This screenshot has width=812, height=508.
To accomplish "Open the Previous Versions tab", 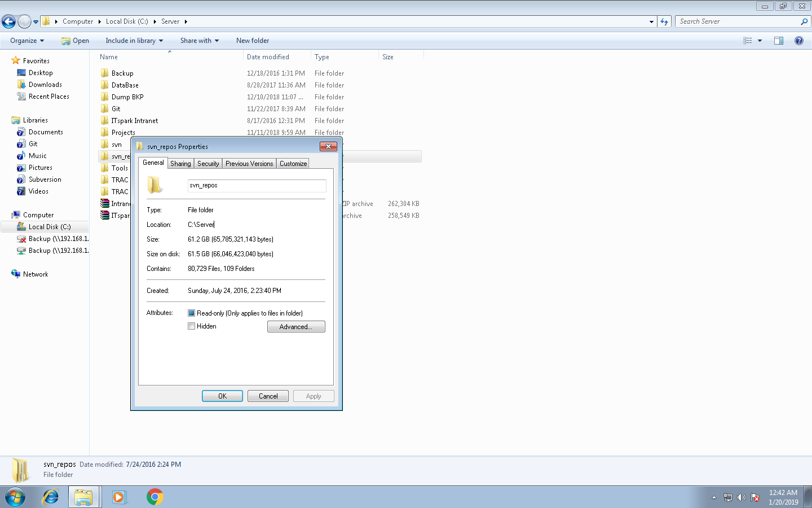I will 249,164.
